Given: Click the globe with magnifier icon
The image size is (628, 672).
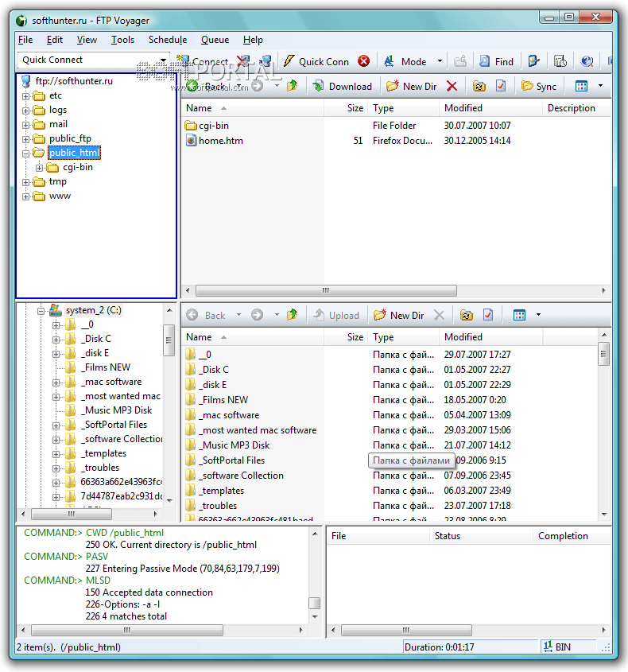Looking at the screenshot, I should pos(587,61).
